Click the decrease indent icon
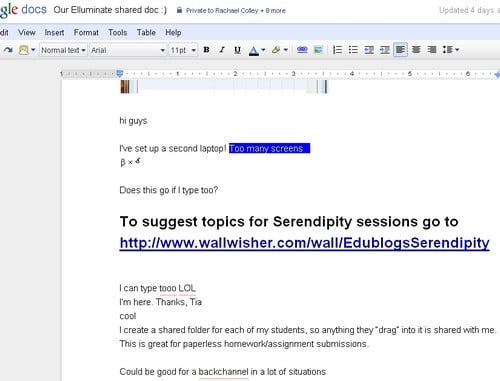 pyautogui.click(x=369, y=50)
